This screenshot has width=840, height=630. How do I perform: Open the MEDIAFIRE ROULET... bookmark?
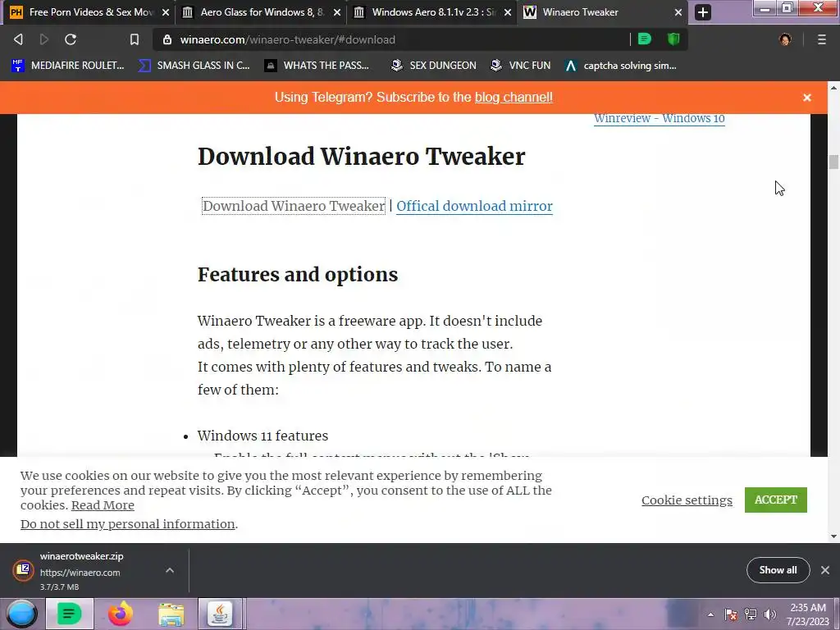coord(68,66)
